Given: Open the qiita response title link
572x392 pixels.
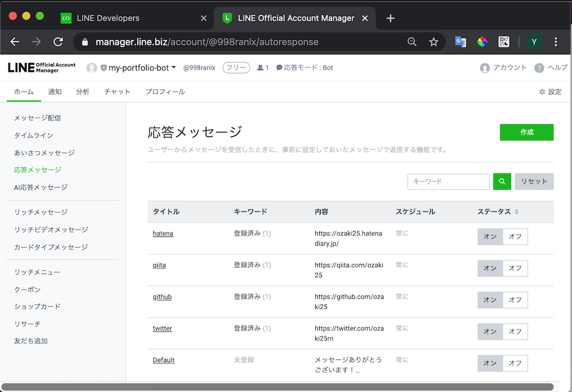Looking at the screenshot, I should tap(159, 265).
